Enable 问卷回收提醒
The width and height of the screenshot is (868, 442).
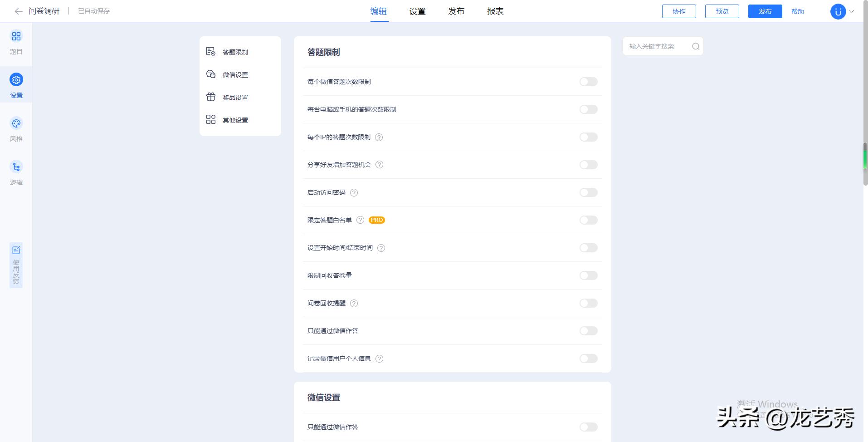[x=588, y=303]
